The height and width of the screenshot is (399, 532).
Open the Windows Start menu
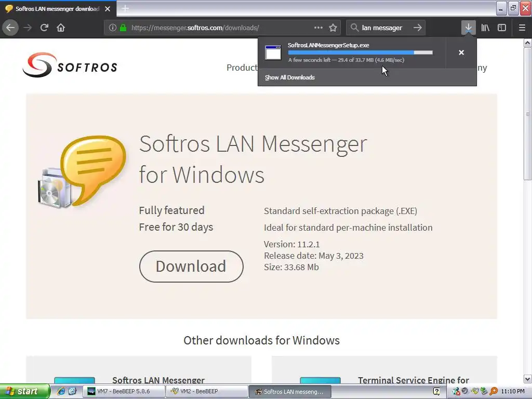(x=25, y=392)
